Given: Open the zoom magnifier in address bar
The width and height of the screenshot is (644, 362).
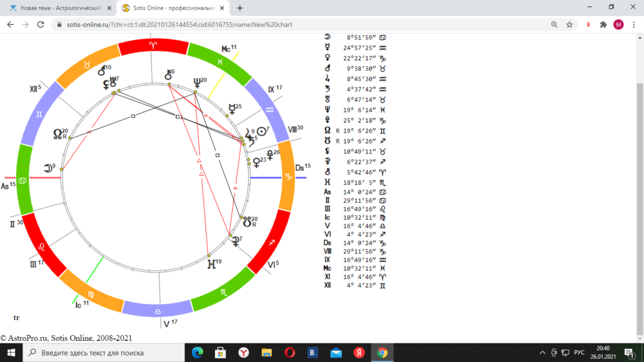Looking at the screenshot, I should pos(554,24).
